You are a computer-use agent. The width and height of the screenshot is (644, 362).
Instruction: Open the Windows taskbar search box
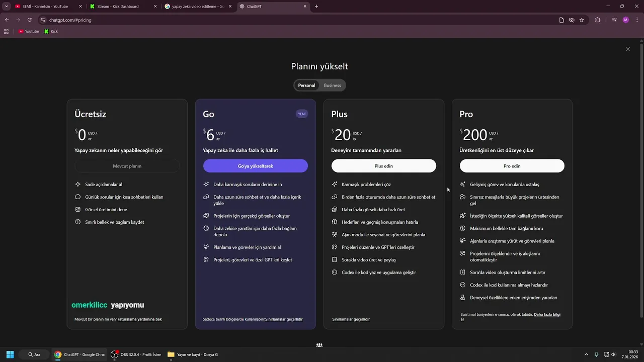[x=34, y=354]
